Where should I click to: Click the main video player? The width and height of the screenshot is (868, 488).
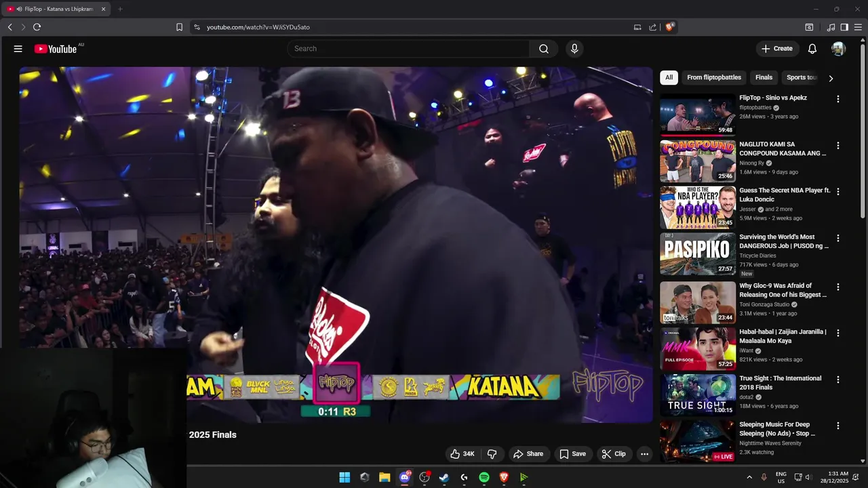pyautogui.click(x=336, y=245)
